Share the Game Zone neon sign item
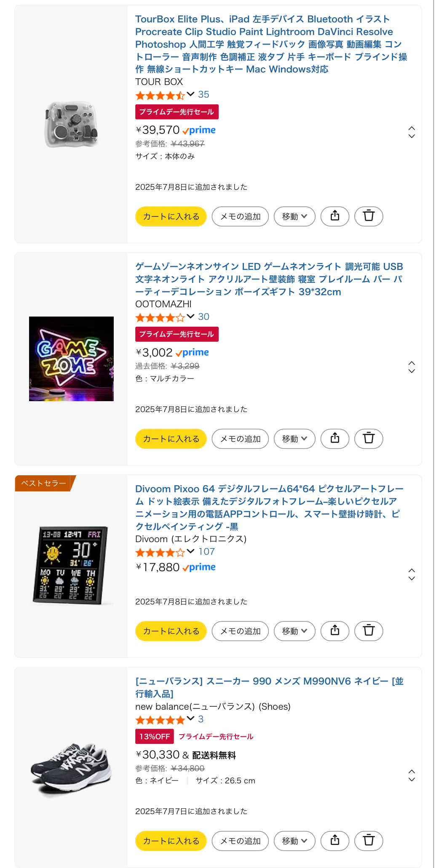Viewport: 436px width, 868px height. (x=335, y=439)
